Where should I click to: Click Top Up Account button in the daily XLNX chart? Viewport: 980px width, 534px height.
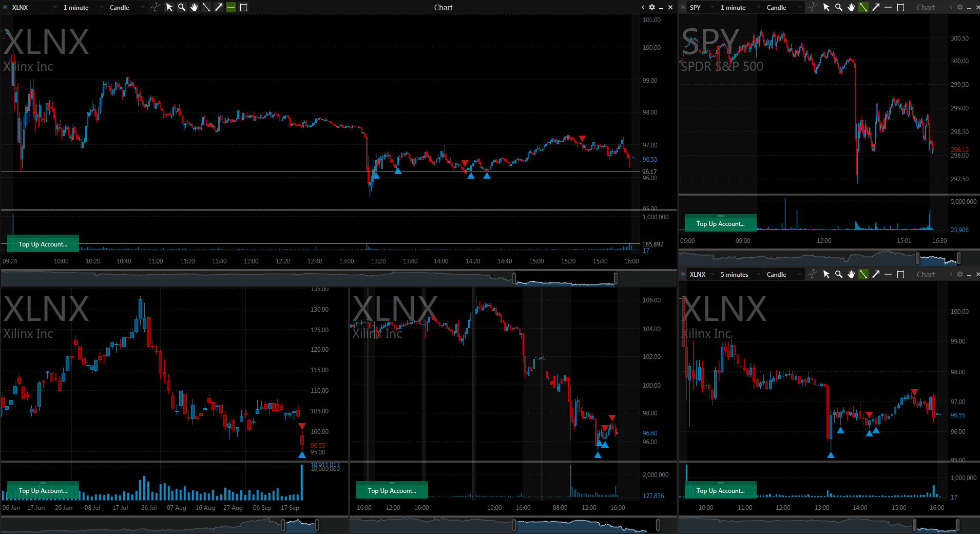pos(43,490)
